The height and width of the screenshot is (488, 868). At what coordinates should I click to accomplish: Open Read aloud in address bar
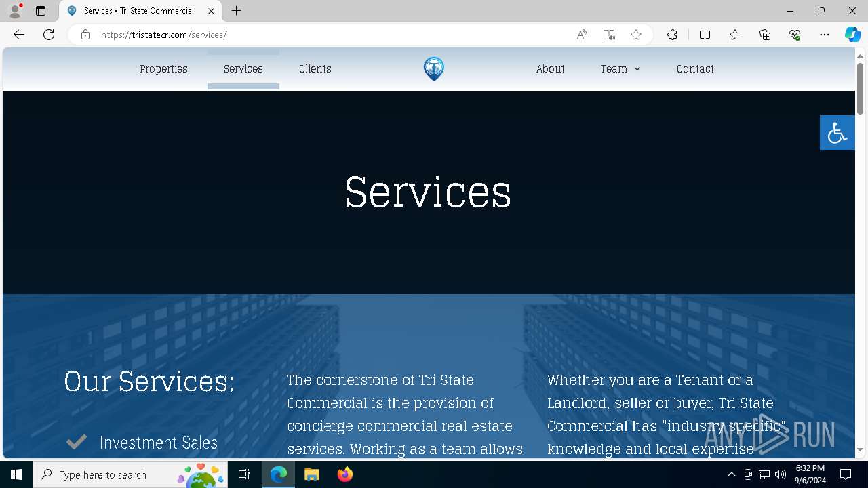coord(582,35)
